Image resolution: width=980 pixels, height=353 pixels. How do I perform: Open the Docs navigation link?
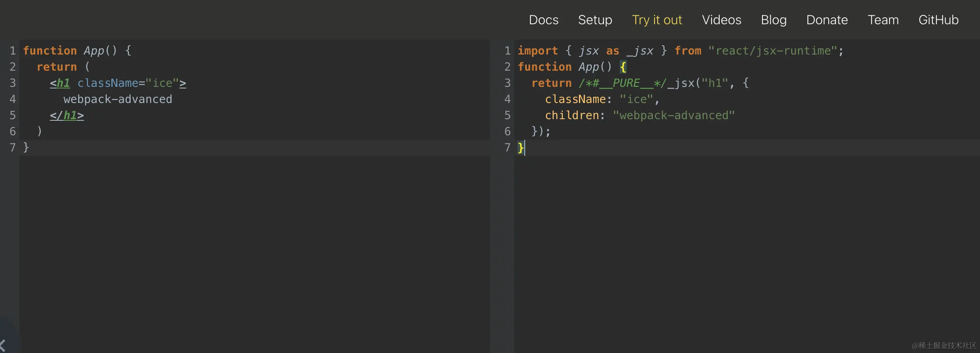(x=543, y=20)
